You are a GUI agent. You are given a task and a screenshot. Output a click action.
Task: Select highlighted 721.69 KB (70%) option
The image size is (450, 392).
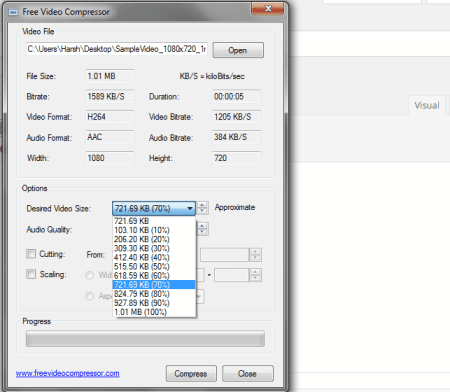coord(154,285)
